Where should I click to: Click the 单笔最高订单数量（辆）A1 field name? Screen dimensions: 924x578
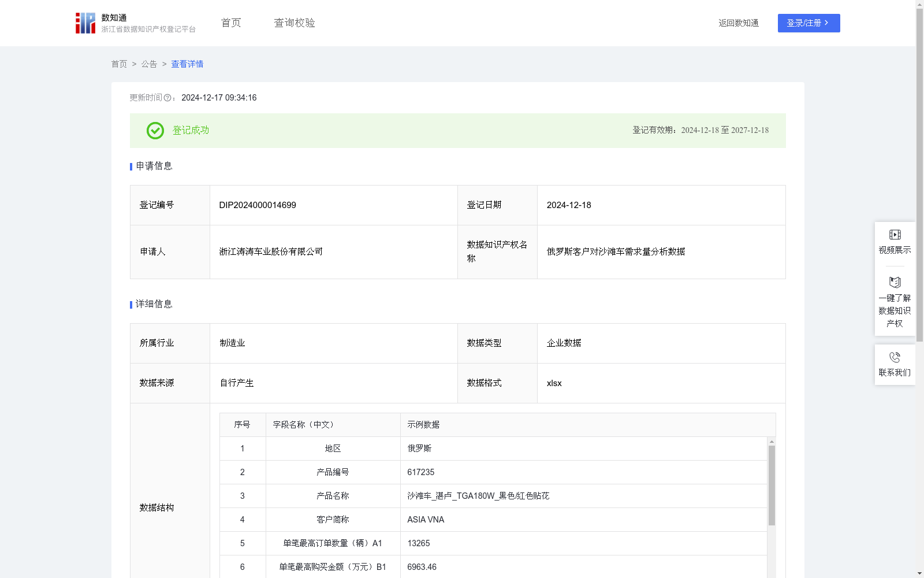pos(333,543)
